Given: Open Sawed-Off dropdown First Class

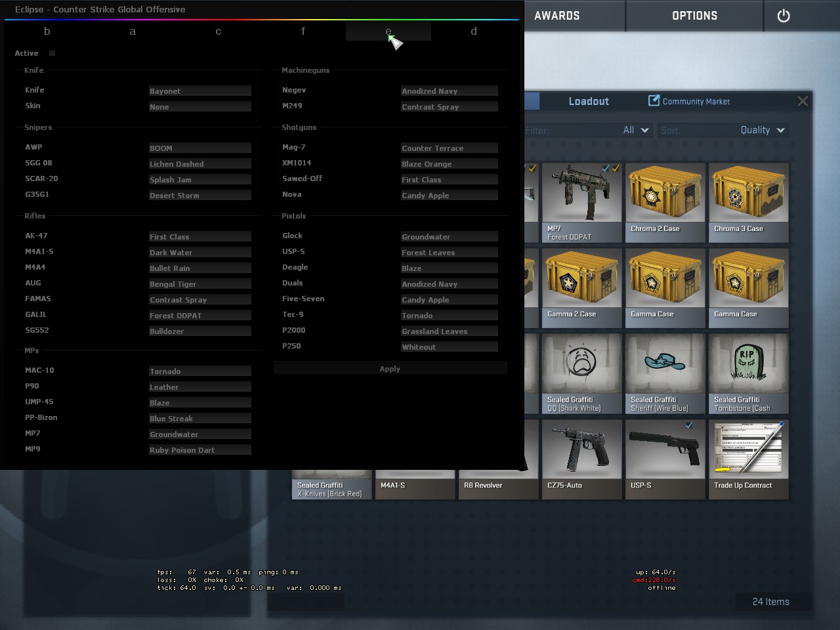Looking at the screenshot, I should pos(450,179).
